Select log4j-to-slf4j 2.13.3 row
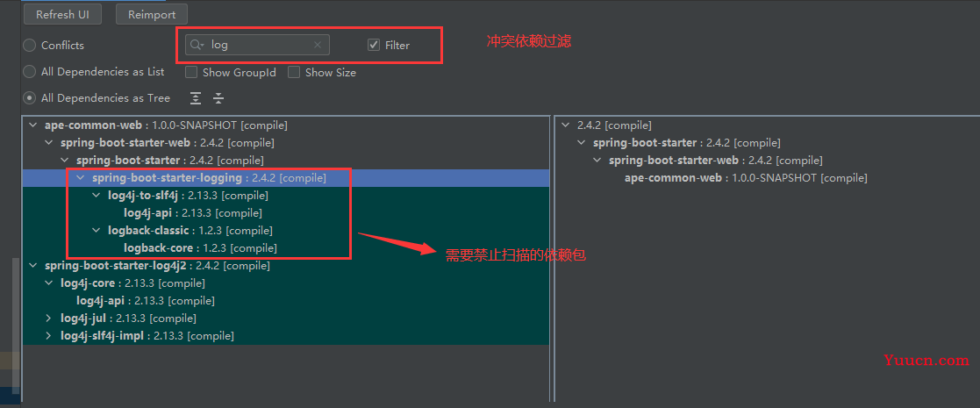The height and width of the screenshot is (408, 980). point(286,196)
